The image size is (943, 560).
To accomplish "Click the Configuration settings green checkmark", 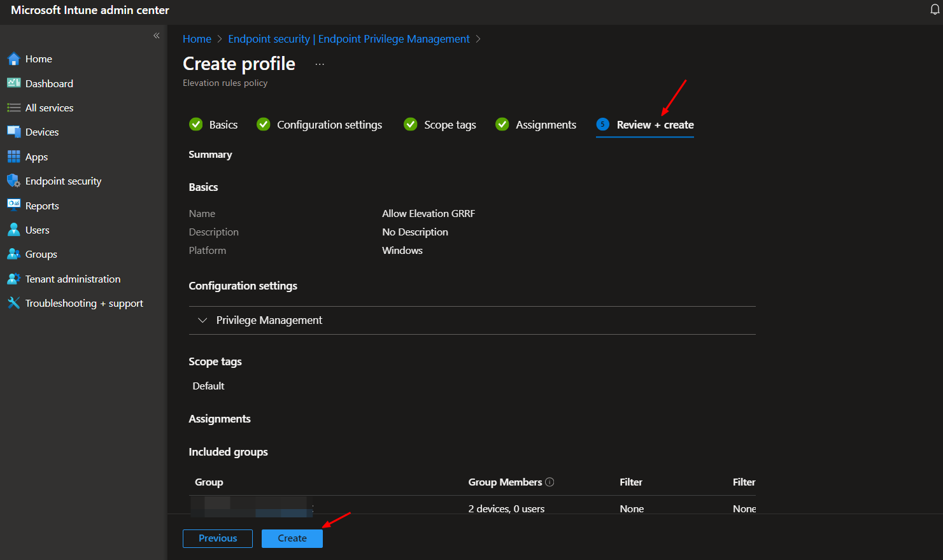I will point(264,124).
